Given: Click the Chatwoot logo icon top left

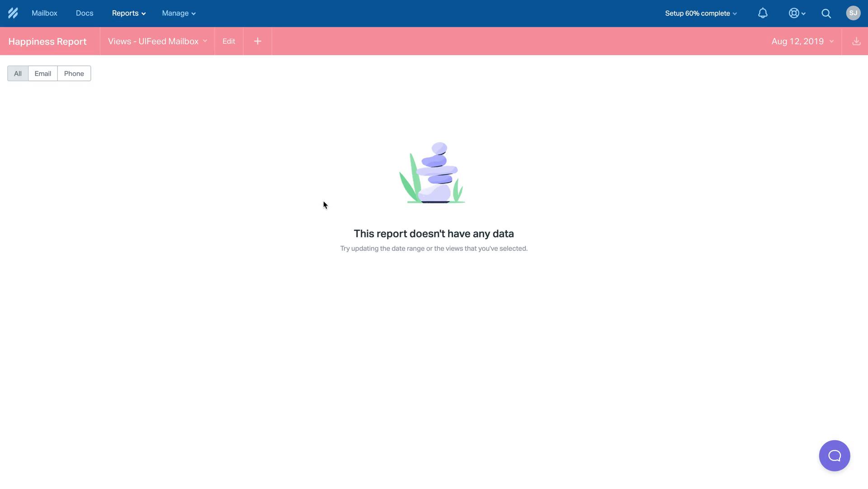Looking at the screenshot, I should coord(13,13).
